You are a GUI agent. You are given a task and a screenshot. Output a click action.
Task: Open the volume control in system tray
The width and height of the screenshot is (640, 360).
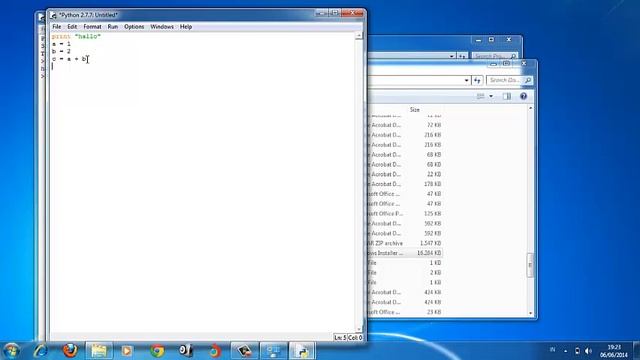point(588,351)
